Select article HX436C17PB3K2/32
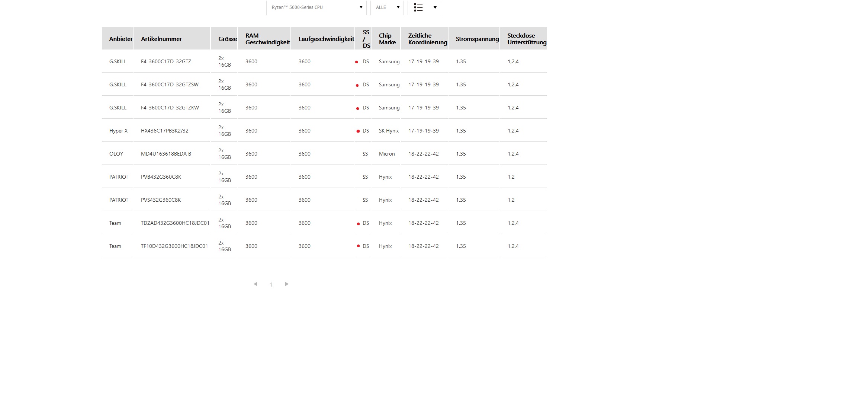Viewport: 868px width, 399px height. click(x=165, y=131)
